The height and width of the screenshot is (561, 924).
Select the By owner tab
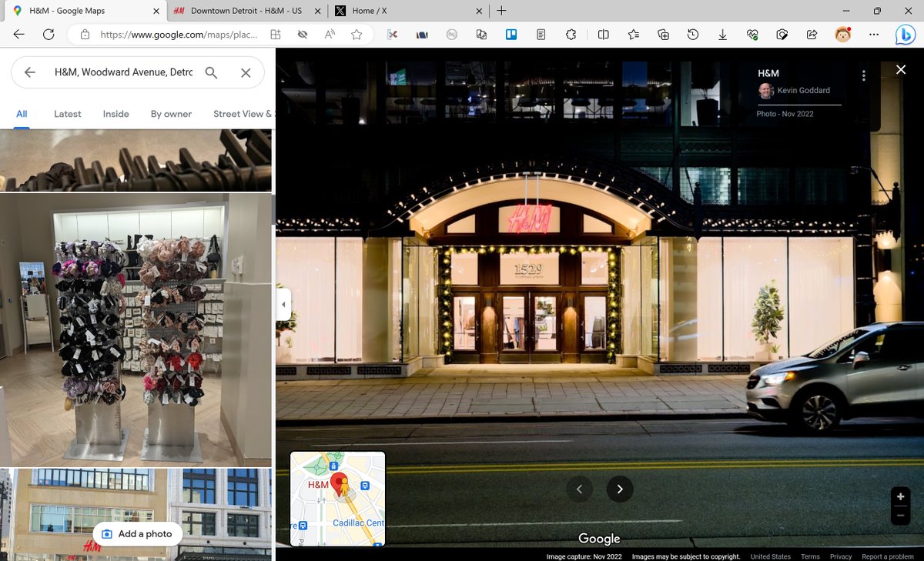(x=171, y=114)
